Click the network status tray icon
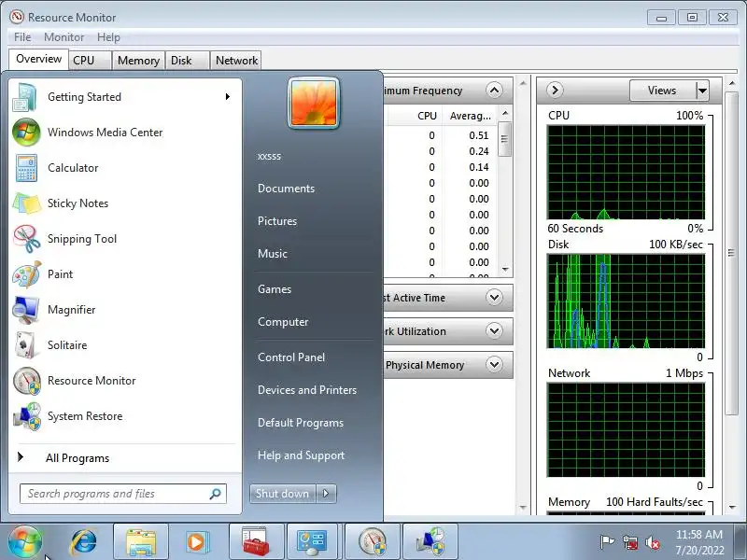This screenshot has height=560, width=747. [x=630, y=542]
